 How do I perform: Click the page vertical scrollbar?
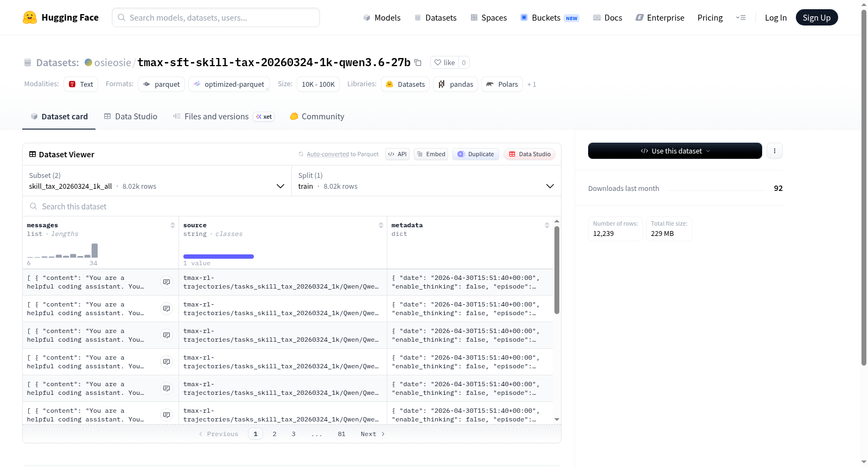click(864, 187)
